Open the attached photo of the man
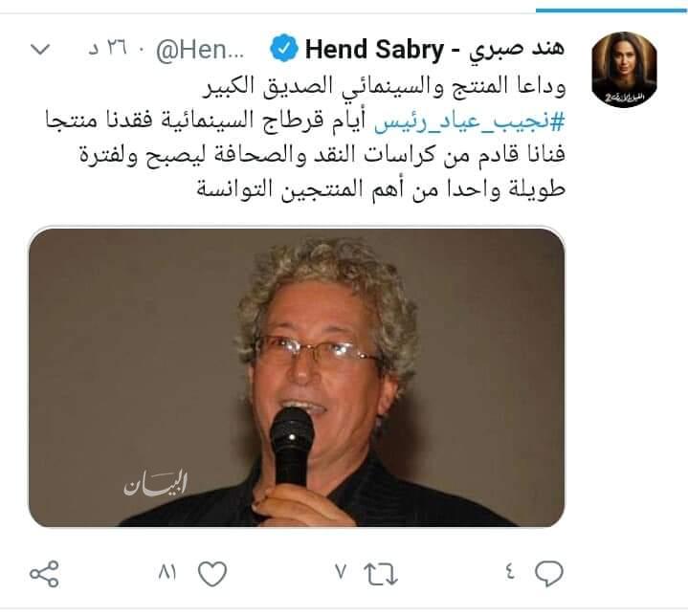The height and width of the screenshot is (616, 688). pos(297,377)
